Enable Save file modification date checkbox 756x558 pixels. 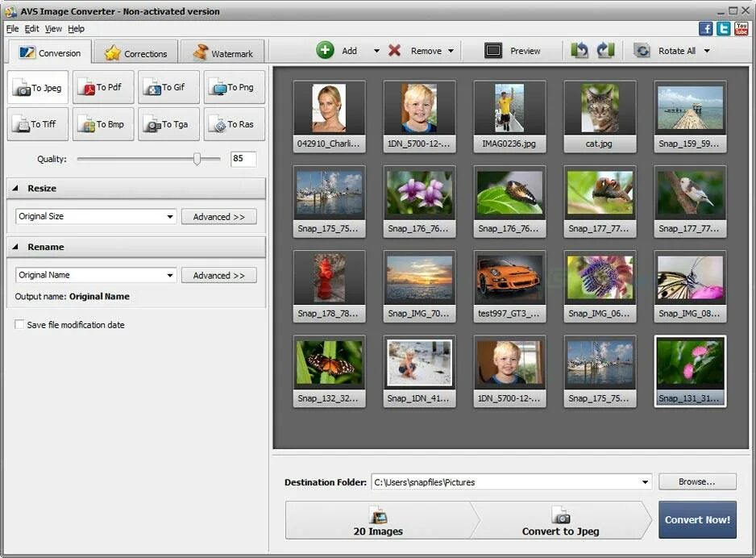pos(19,325)
